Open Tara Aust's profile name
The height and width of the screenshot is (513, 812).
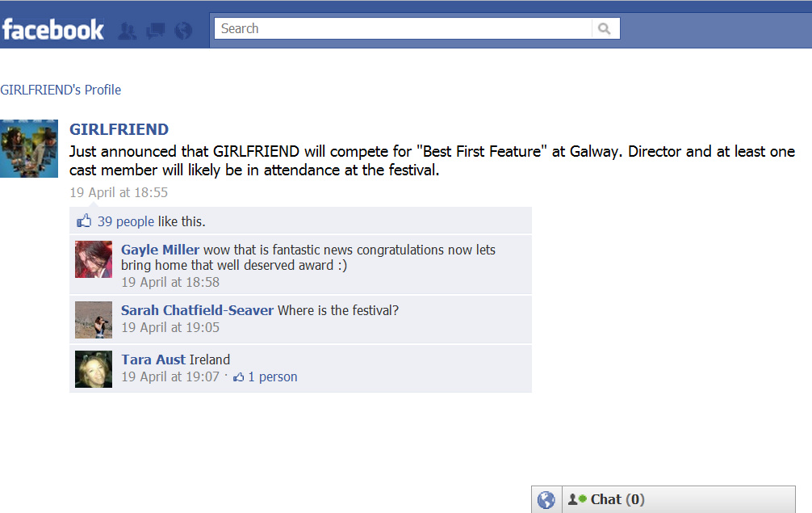point(153,360)
